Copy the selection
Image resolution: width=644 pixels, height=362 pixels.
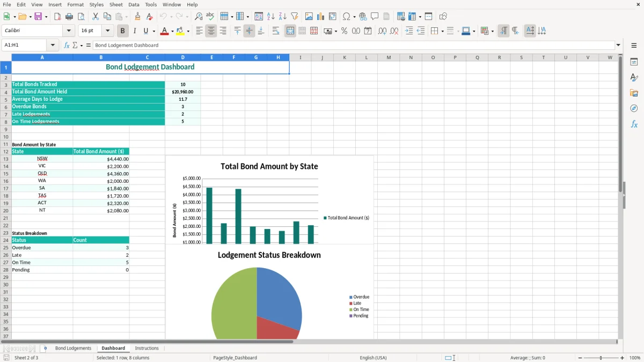pyautogui.click(x=107, y=17)
